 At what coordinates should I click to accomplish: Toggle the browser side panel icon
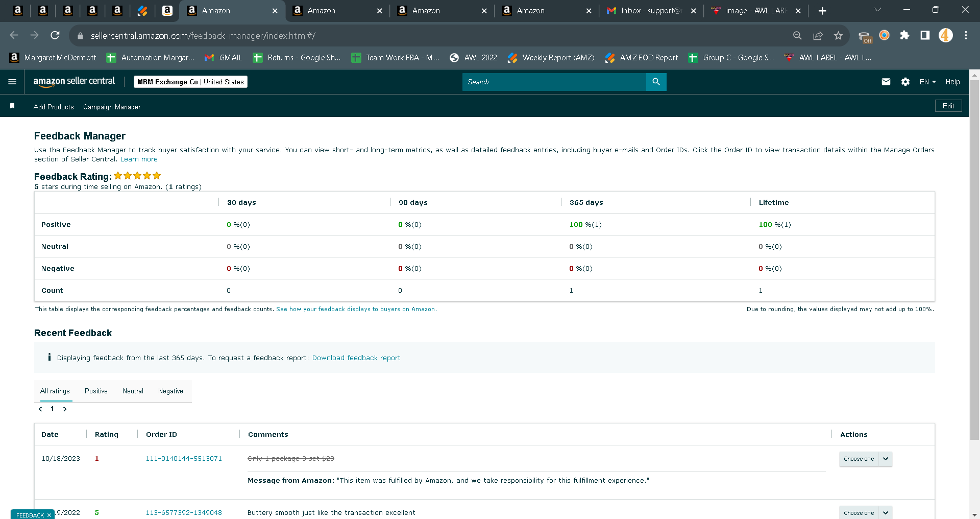point(925,35)
